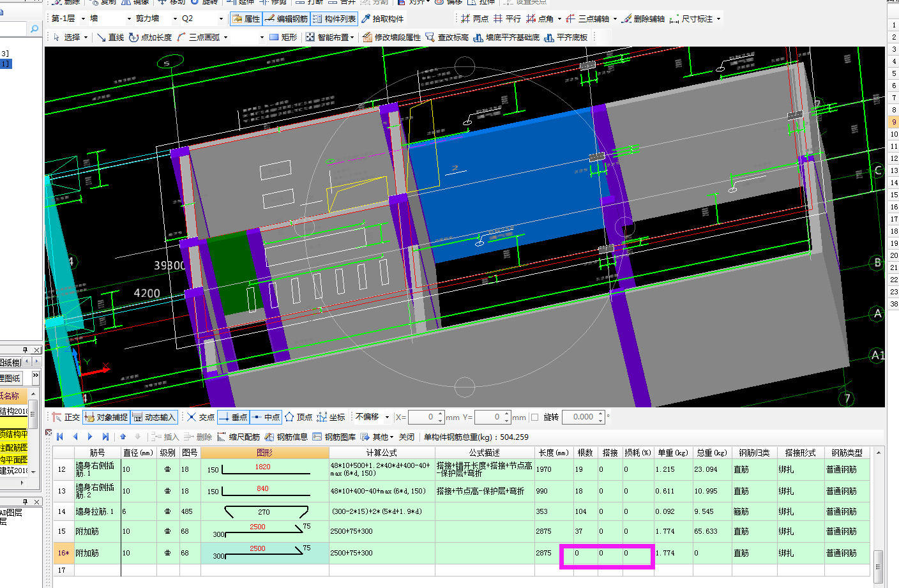Move rebar row up arrow
Image resolution: width=899 pixels, height=588 pixels.
(x=123, y=437)
